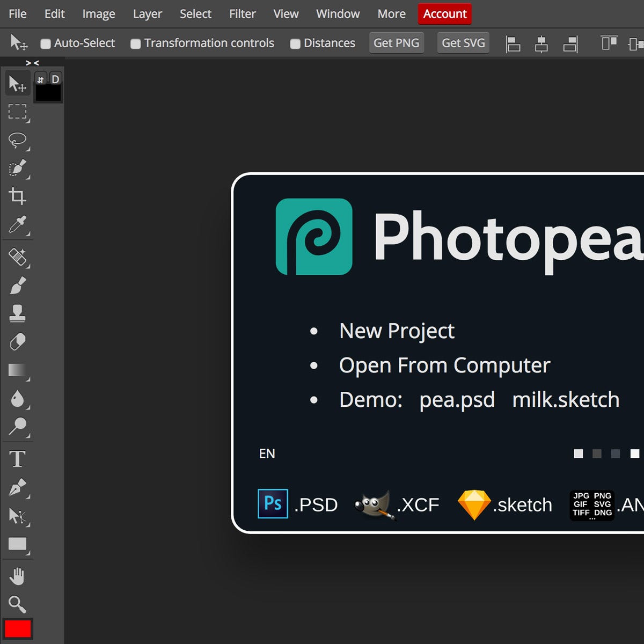Click align left edges icon
Image resolution: width=644 pixels, height=644 pixels.
[x=513, y=44]
